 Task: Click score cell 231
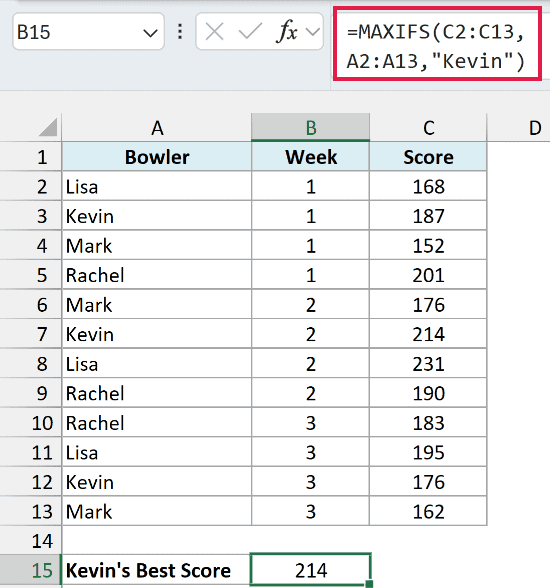click(428, 364)
